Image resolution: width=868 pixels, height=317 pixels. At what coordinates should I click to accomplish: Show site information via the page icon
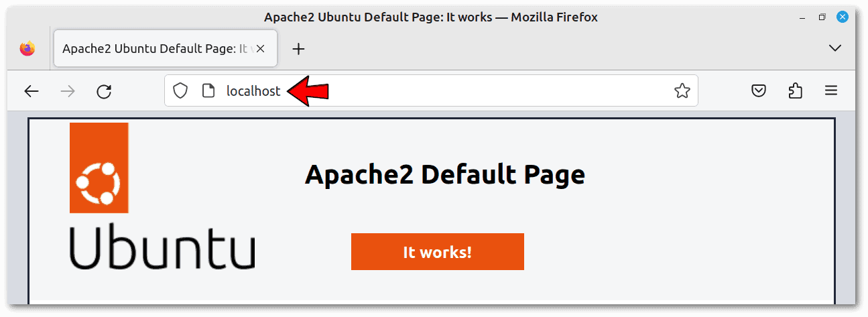(208, 91)
